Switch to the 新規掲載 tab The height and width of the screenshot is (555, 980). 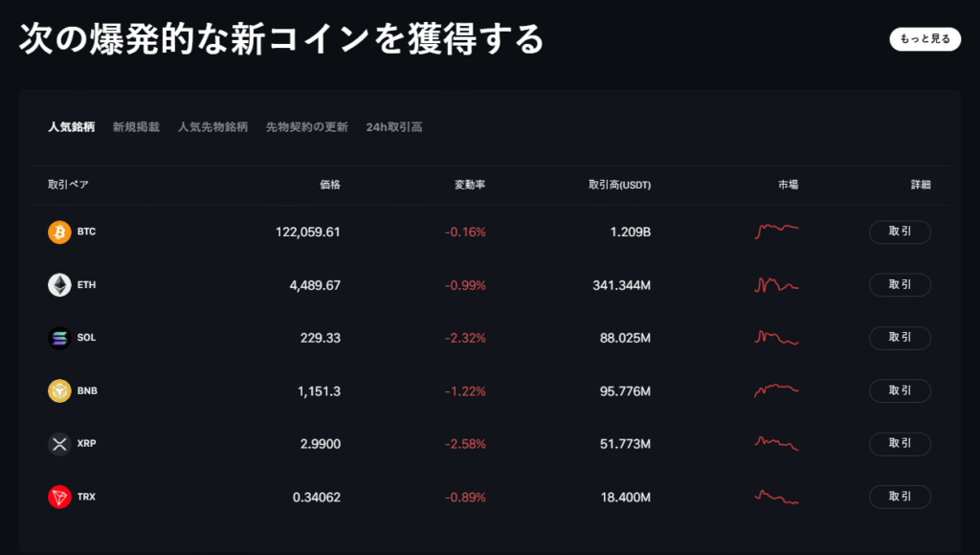click(x=135, y=126)
